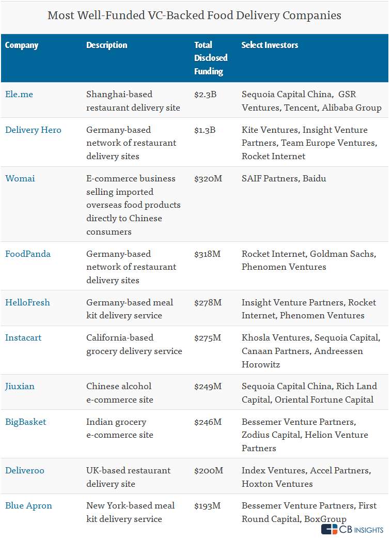
Task: Click the Select Investors column header
Action: [x=270, y=45]
